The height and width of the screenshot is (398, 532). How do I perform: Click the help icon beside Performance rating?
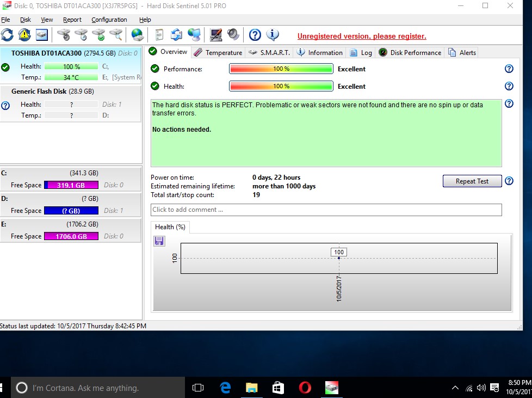(509, 69)
